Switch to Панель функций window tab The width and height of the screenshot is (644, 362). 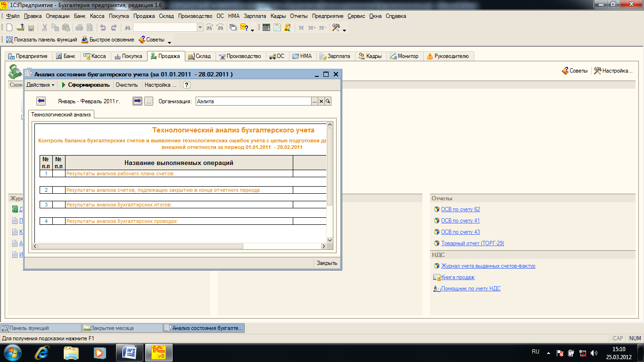(41, 328)
